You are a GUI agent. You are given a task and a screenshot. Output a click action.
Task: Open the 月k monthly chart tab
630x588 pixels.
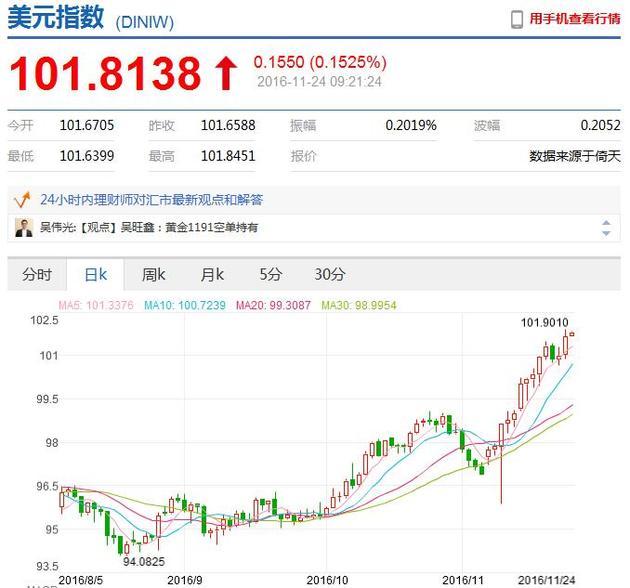(211, 275)
